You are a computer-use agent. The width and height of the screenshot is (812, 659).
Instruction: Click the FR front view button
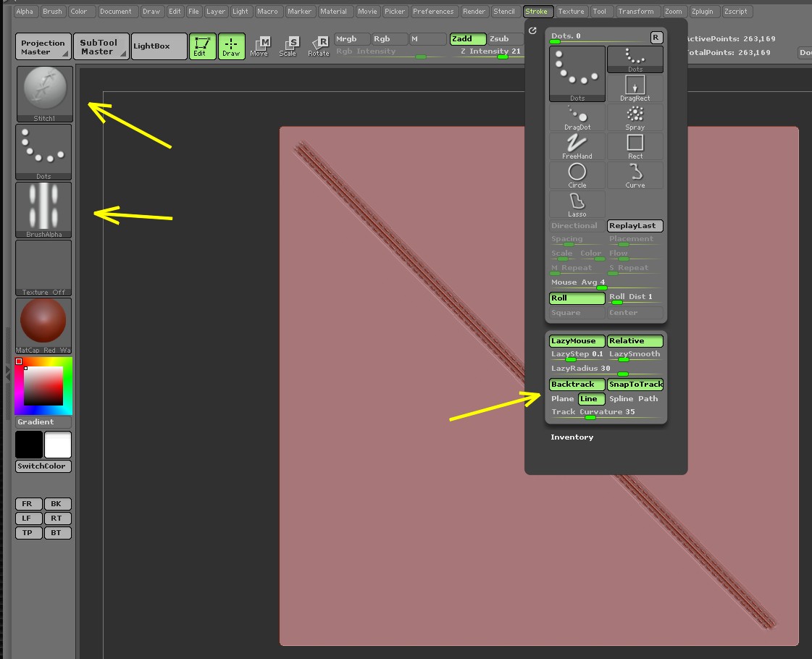click(29, 504)
